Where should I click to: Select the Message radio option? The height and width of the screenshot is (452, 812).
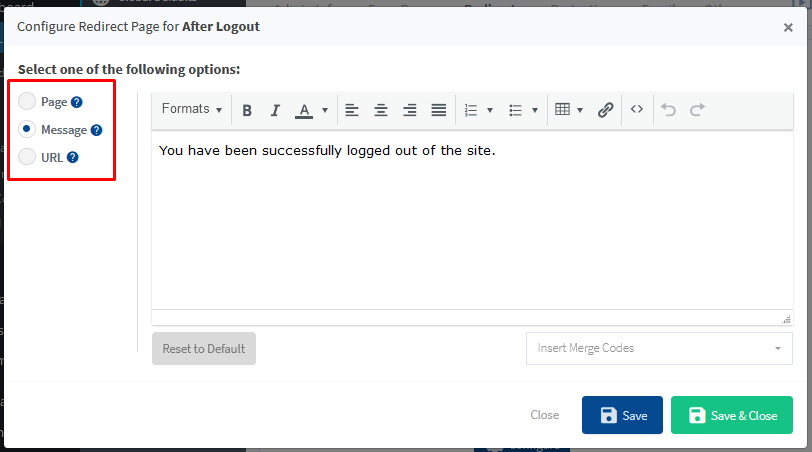[x=27, y=129]
